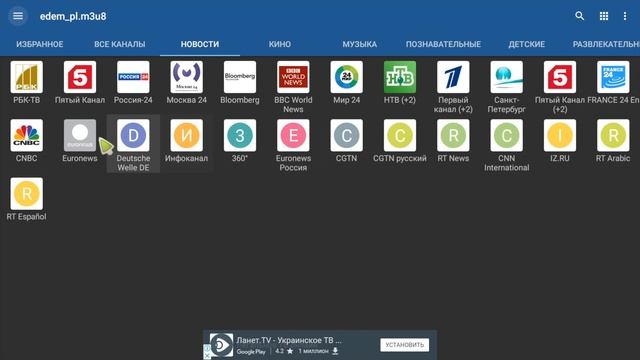This screenshot has width=640, height=360.
Task: Select the Euronews Россия channel
Action: point(293,136)
